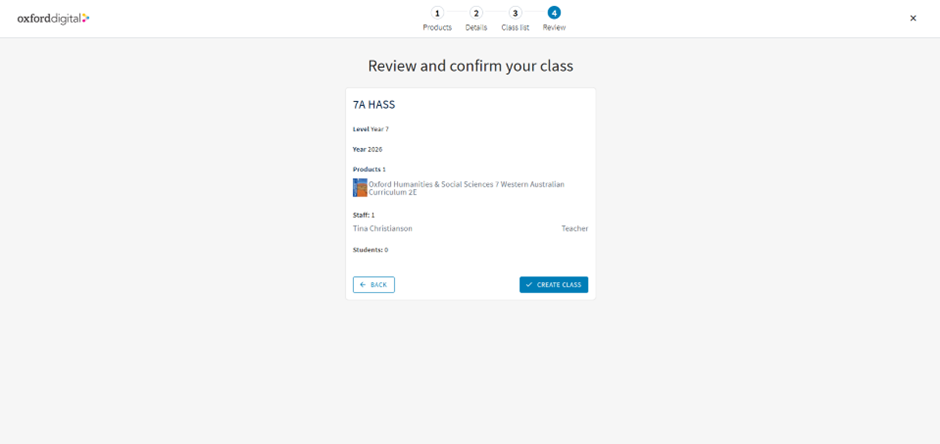
Task: Click the Students count label
Action: [x=370, y=250]
